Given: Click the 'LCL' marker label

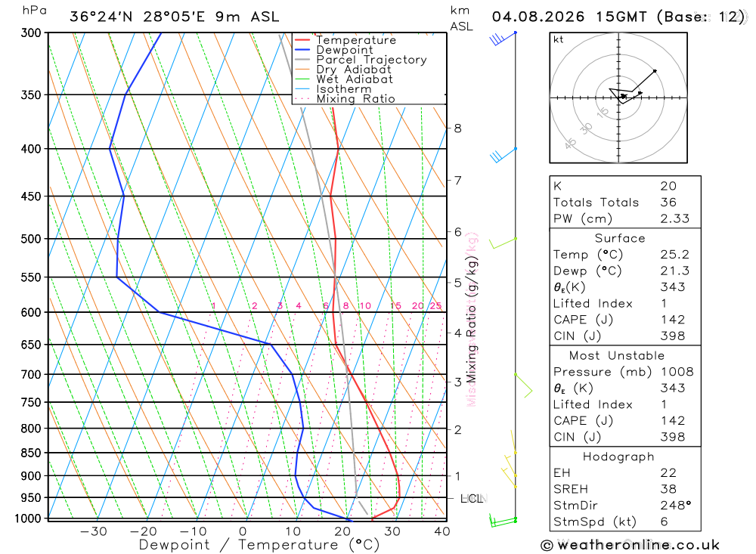Looking at the screenshot, I should (472, 499).
